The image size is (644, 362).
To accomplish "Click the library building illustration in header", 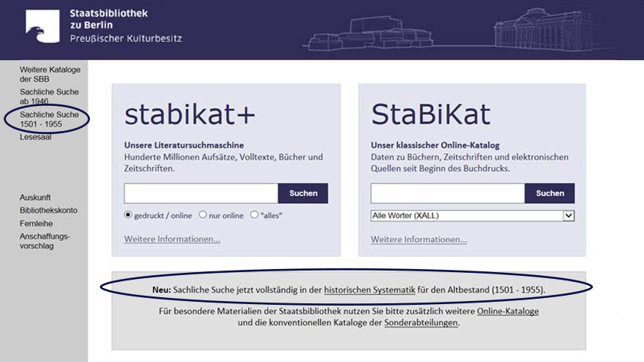I will (459, 30).
